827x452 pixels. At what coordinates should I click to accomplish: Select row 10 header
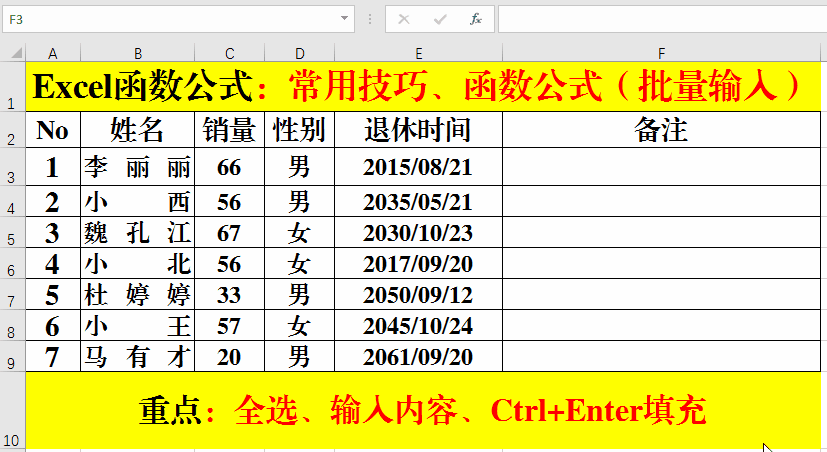coord(12,410)
